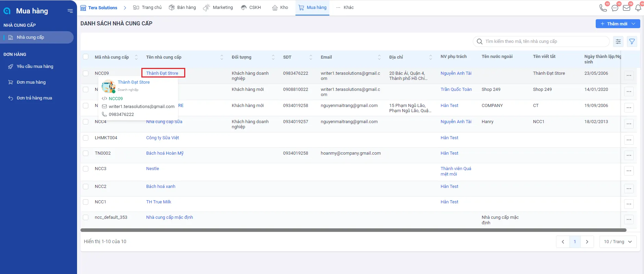Click the horizontal table scrollbar
Screen dimensions: 644x274
coord(353,230)
